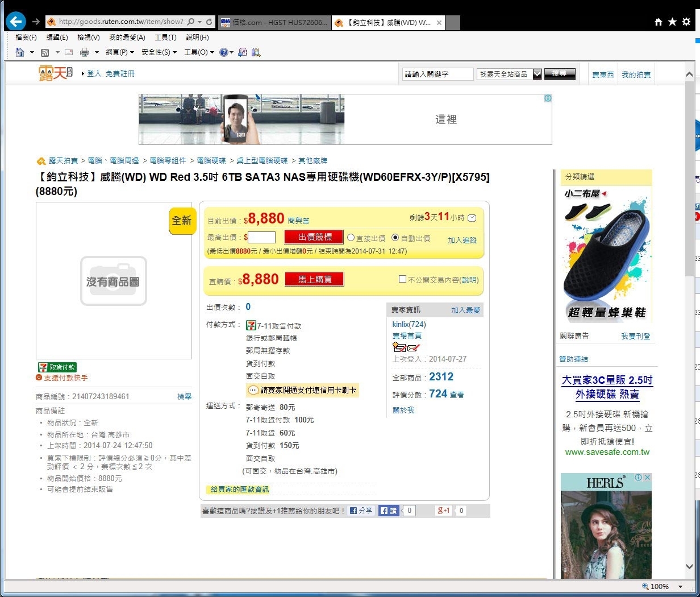
Task: Open the 檢視(V) menu
Action: click(89, 38)
